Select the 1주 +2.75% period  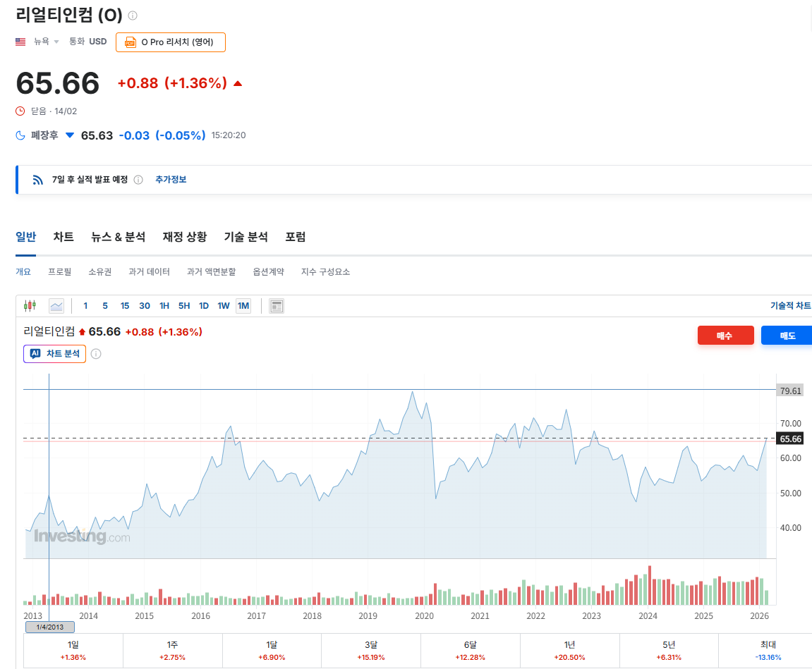point(172,651)
